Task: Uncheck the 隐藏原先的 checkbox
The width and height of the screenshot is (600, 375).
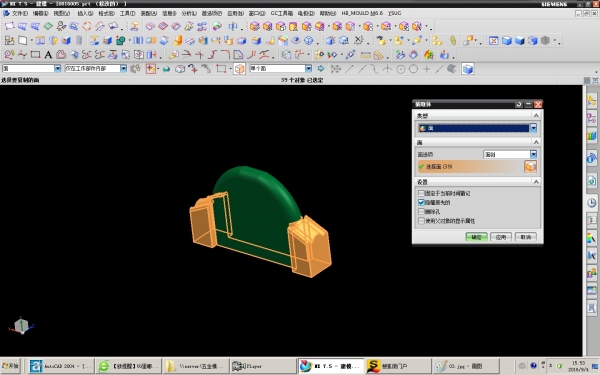Action: tap(421, 202)
